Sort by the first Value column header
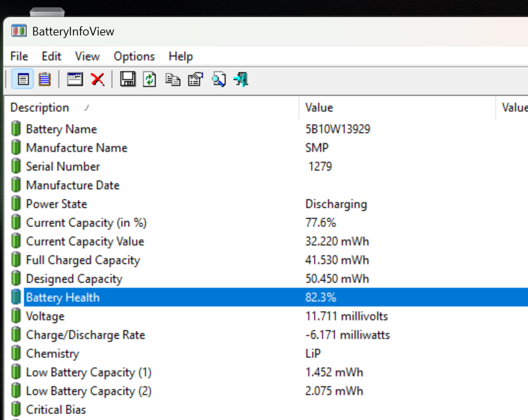This screenshot has height=420, width=528. (397, 108)
